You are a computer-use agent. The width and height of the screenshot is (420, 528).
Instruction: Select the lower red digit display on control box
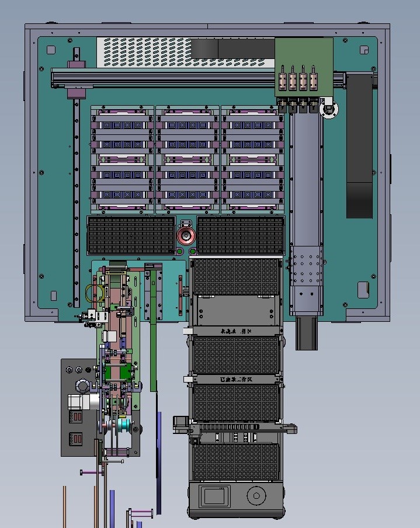pyautogui.click(x=76, y=438)
